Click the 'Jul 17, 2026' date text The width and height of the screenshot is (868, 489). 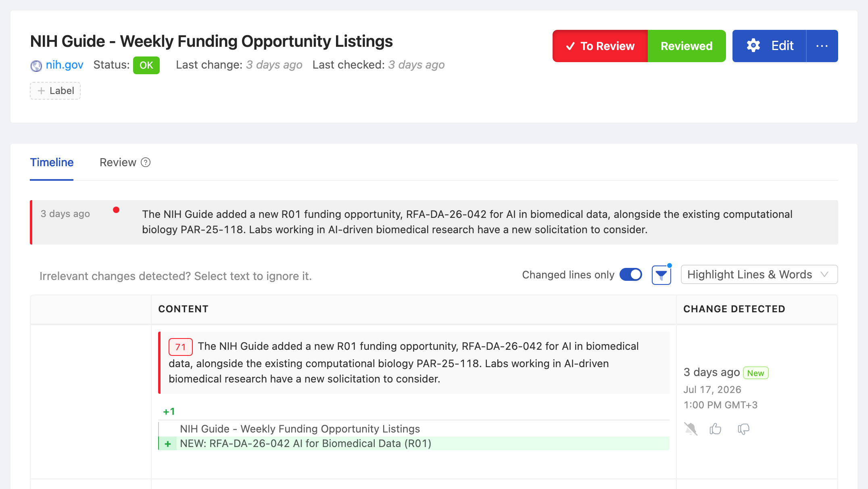pos(712,390)
